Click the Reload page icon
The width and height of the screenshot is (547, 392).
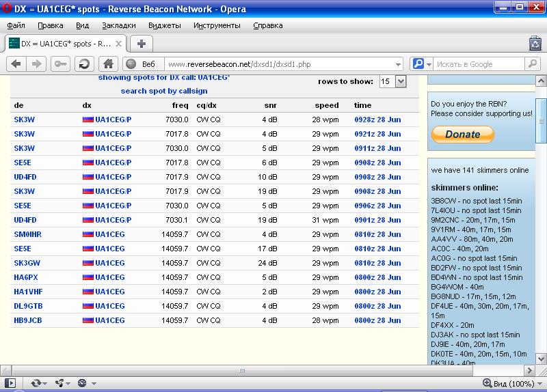click(83, 64)
